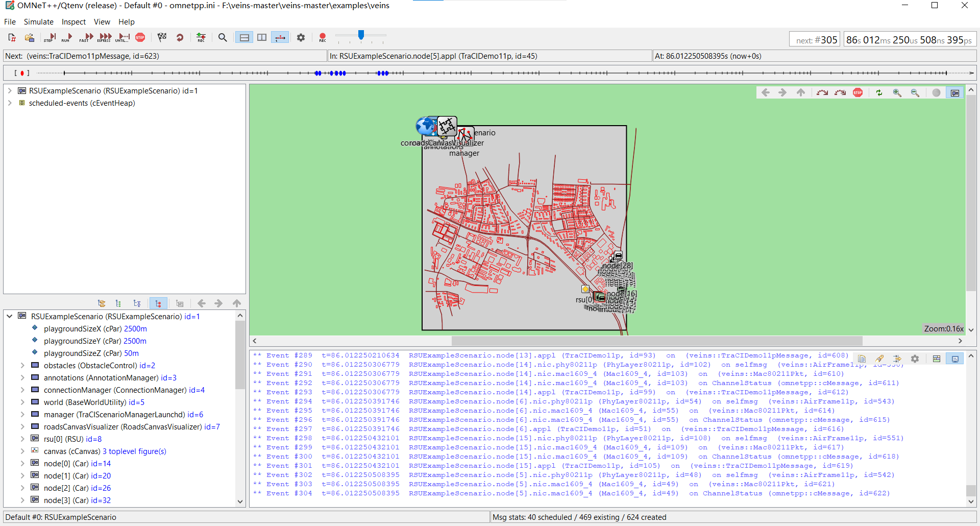Open the log filter icon
980x526 pixels.
coord(897,358)
